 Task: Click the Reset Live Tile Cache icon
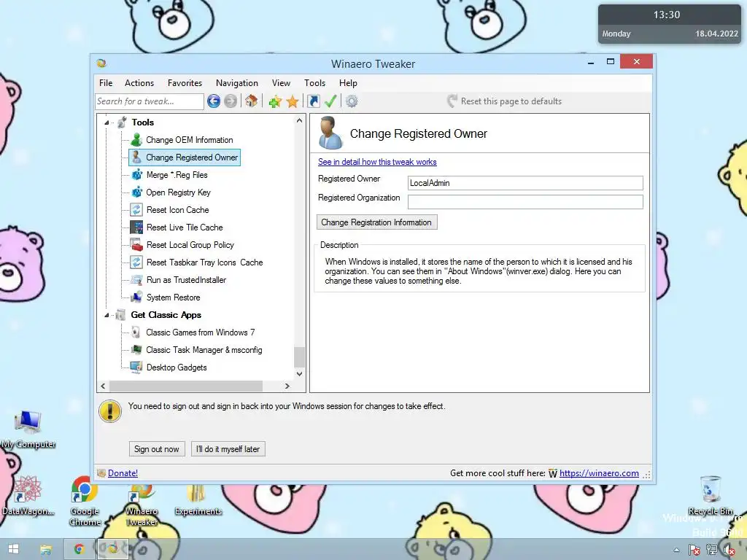click(x=136, y=227)
